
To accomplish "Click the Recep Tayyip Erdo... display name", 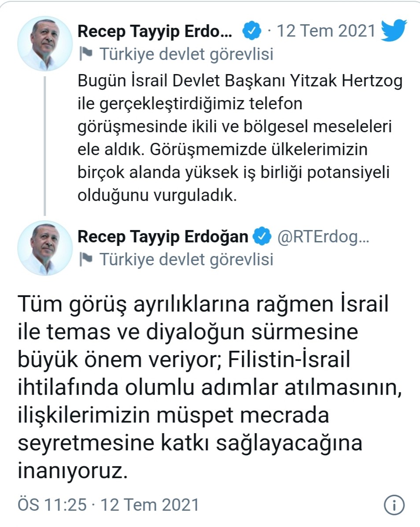I will click(154, 30).
